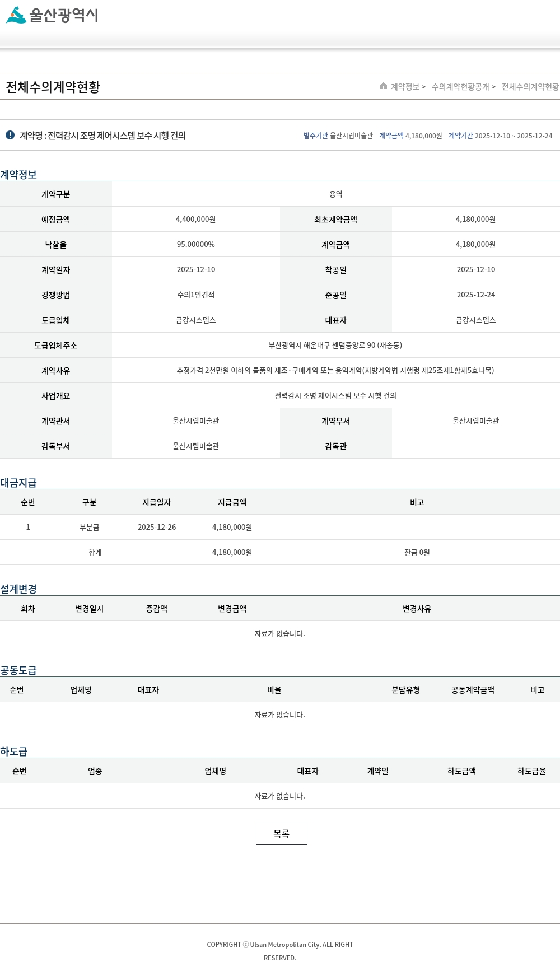560x980 pixels.
Task: Open the 계약정보 breadcrumb link
Action: (x=405, y=87)
